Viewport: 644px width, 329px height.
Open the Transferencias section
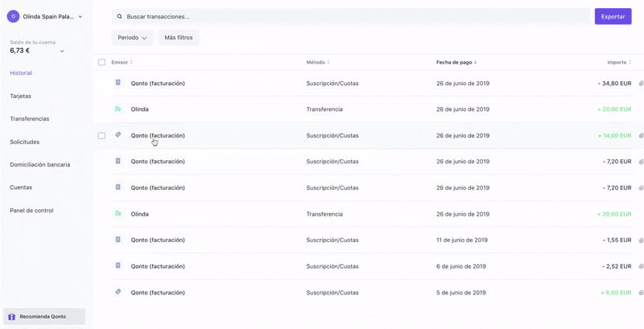point(30,119)
